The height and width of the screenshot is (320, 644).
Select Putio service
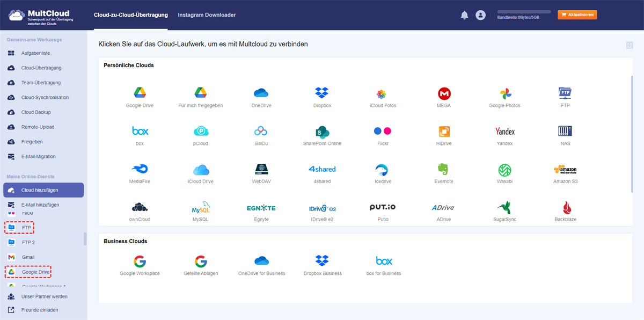383,212
